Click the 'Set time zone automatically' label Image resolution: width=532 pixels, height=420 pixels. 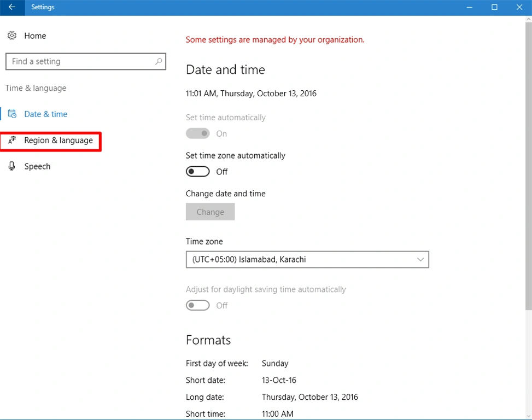[x=236, y=155]
